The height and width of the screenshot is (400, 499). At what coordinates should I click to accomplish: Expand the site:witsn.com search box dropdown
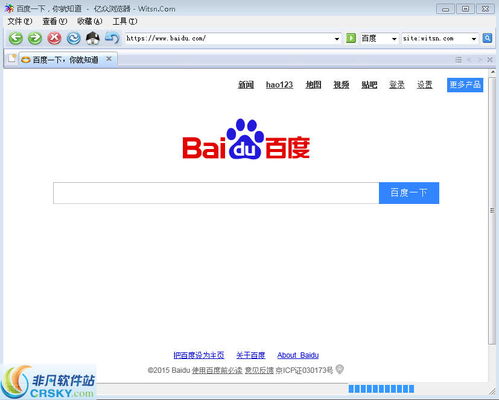point(474,39)
